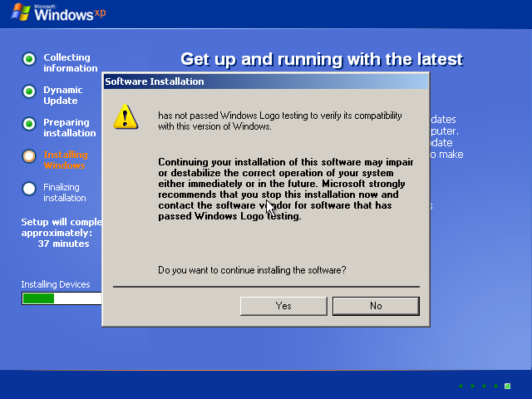Click the "Preparing installation" text
The image size is (532, 399).
click(x=70, y=127)
